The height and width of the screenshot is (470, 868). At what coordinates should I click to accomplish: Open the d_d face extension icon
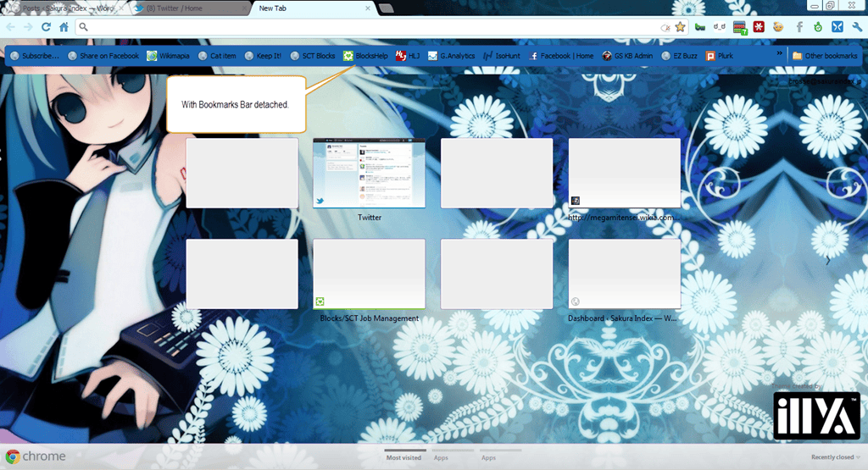[719, 26]
